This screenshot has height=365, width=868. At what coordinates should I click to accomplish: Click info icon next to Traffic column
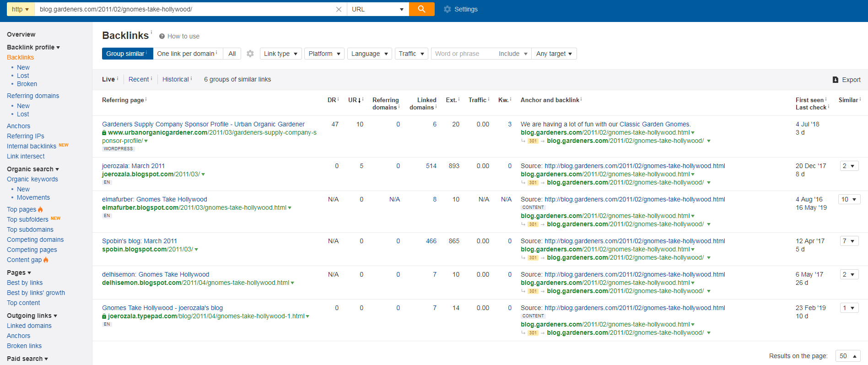[489, 99]
